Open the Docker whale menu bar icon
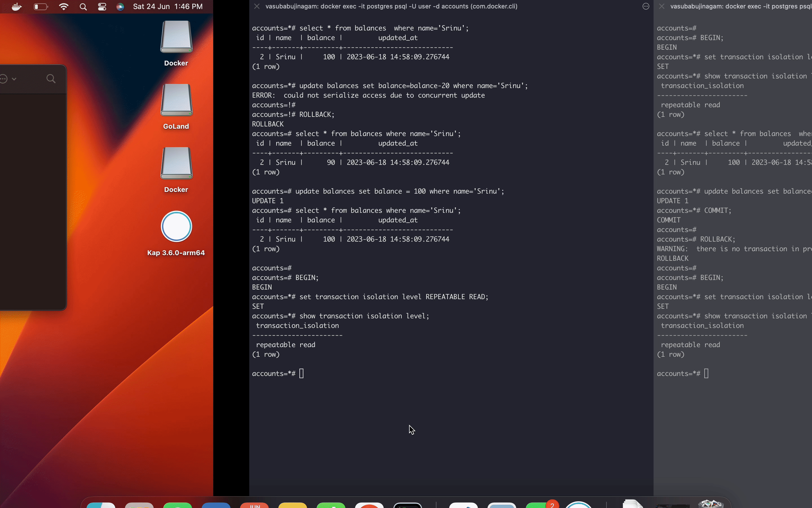The image size is (812, 508). click(x=17, y=6)
